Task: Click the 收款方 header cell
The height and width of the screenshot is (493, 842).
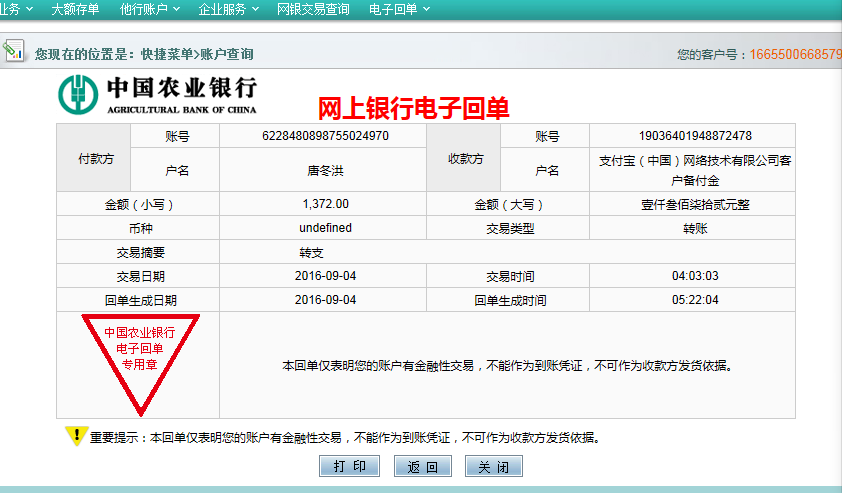Action: point(464,158)
